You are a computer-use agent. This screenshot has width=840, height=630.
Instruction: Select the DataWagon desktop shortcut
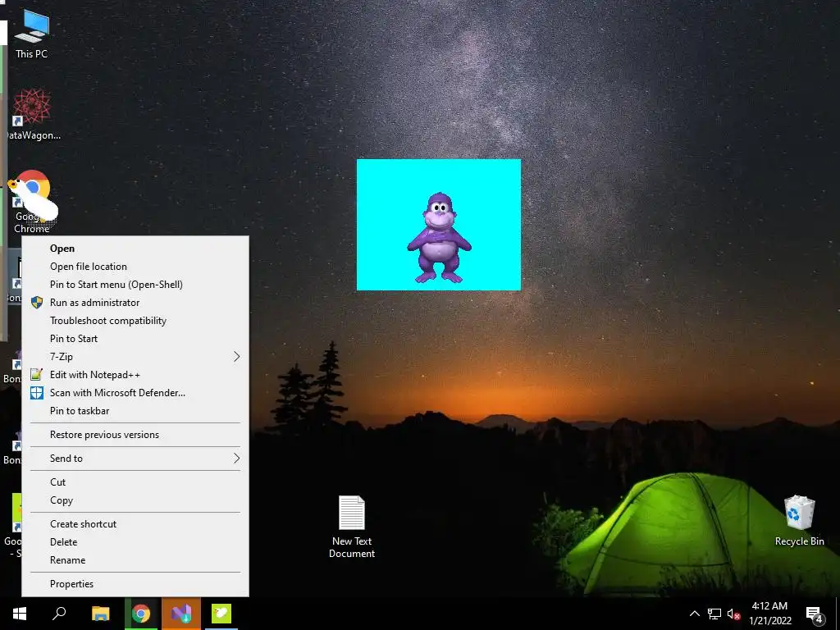32,114
